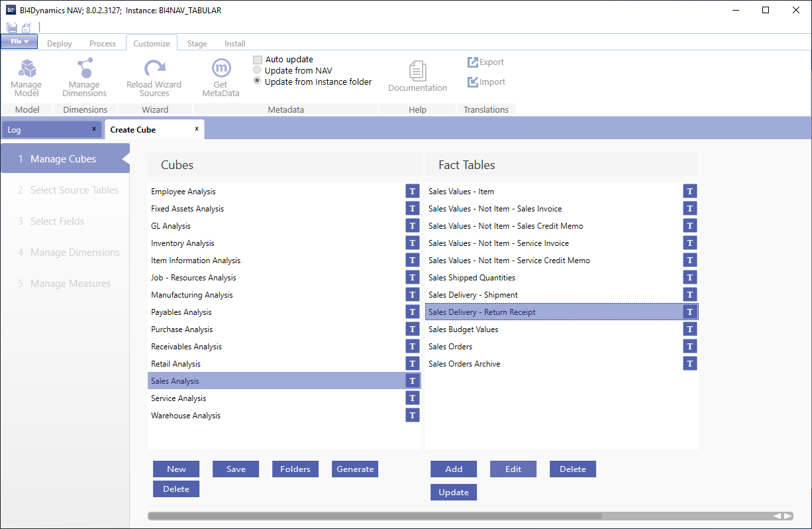Click the scrollbar right arrow
812x529 pixels.
[788, 516]
